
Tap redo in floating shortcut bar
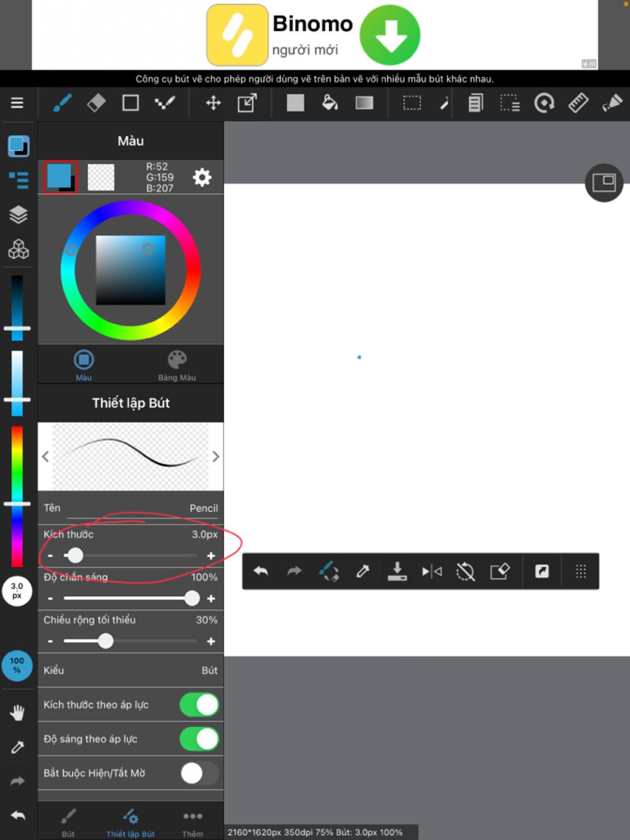coord(295,572)
